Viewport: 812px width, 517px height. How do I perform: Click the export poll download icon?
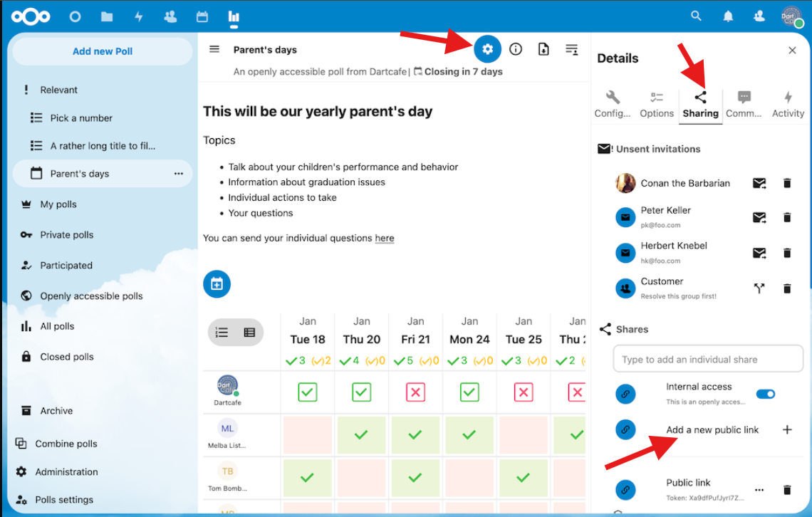pos(543,49)
